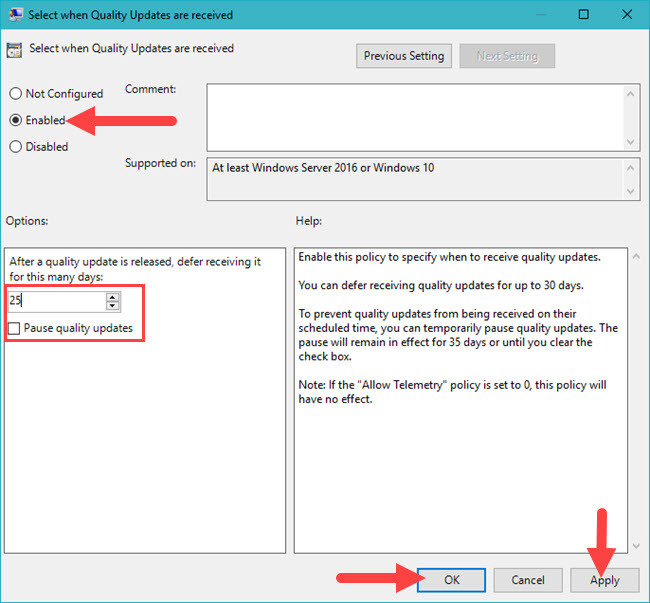Click the title bar window icon

click(15, 15)
